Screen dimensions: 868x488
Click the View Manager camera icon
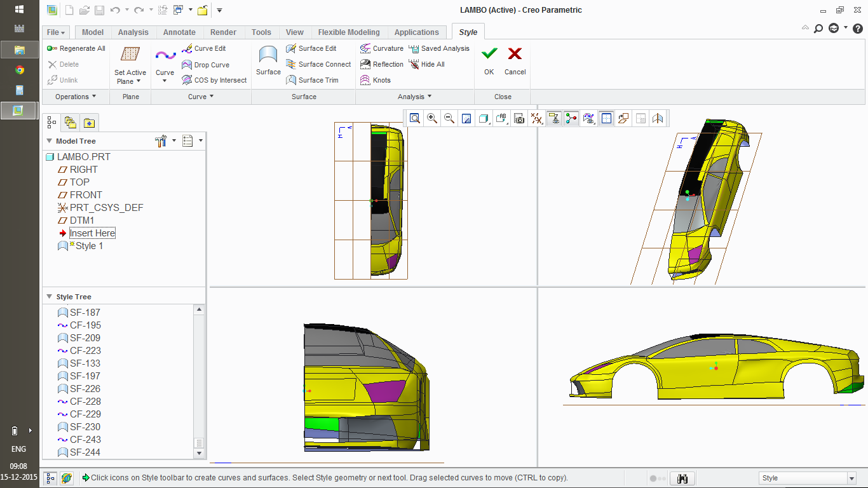coord(519,118)
